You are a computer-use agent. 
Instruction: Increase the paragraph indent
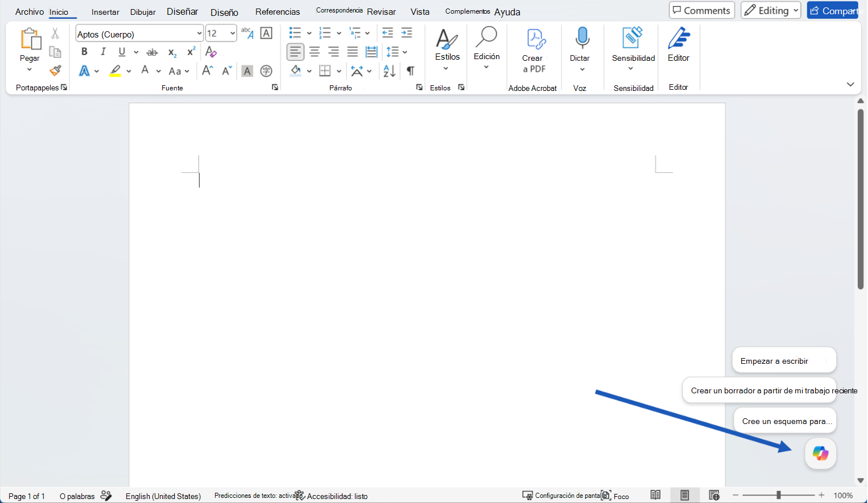coord(407,33)
